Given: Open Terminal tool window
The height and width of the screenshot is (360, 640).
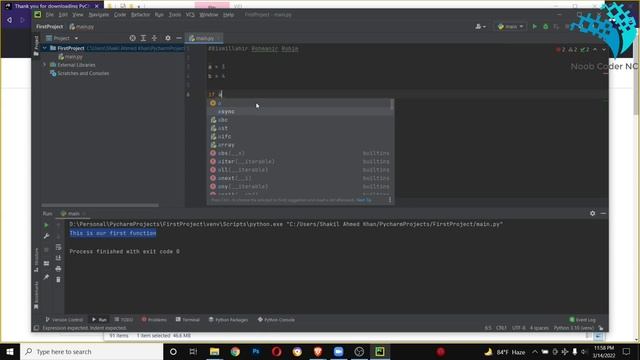Looking at the screenshot, I should tap(187, 320).
